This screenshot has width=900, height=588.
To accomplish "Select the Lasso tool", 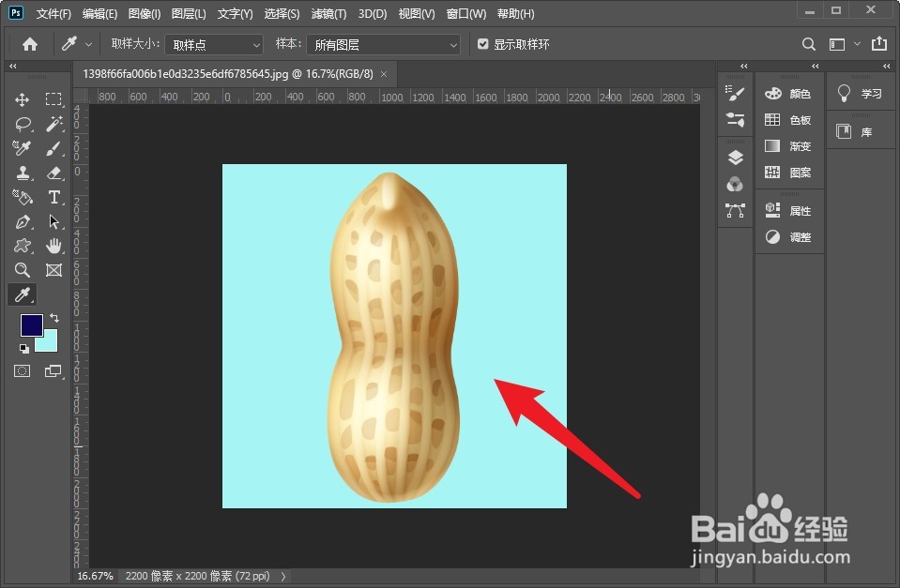I will (23, 124).
